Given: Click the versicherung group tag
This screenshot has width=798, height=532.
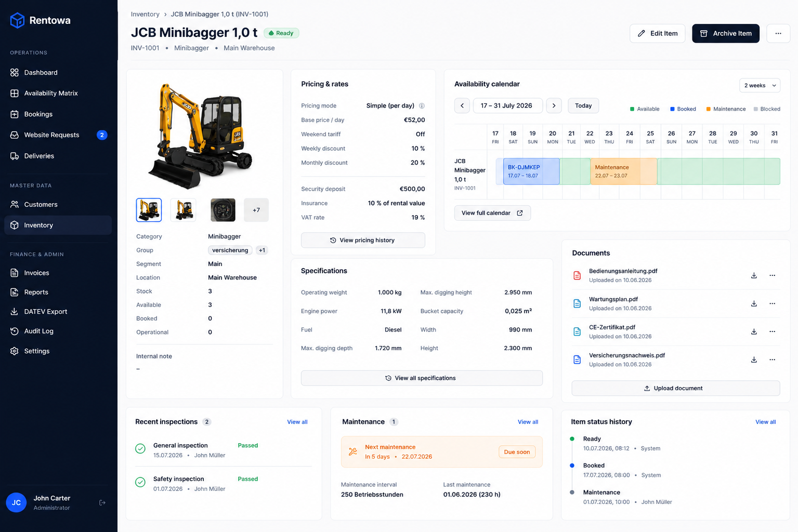Looking at the screenshot, I should [x=230, y=250].
